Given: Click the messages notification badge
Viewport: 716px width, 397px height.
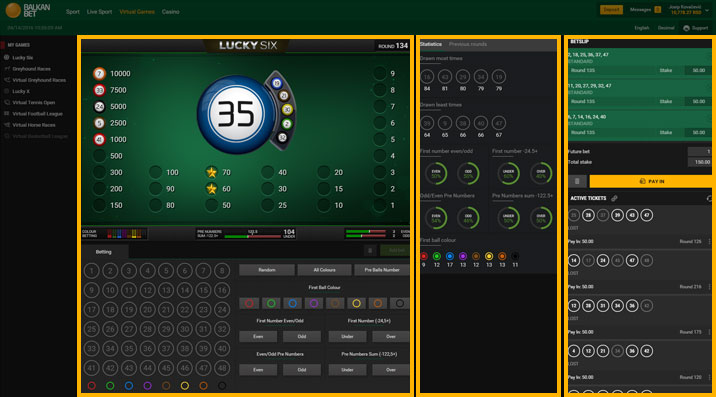Looking at the screenshot, I should 658,10.
